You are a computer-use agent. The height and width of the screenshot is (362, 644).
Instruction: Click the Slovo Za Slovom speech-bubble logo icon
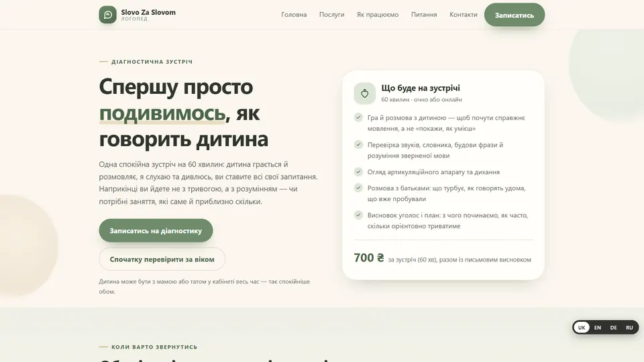tap(107, 15)
